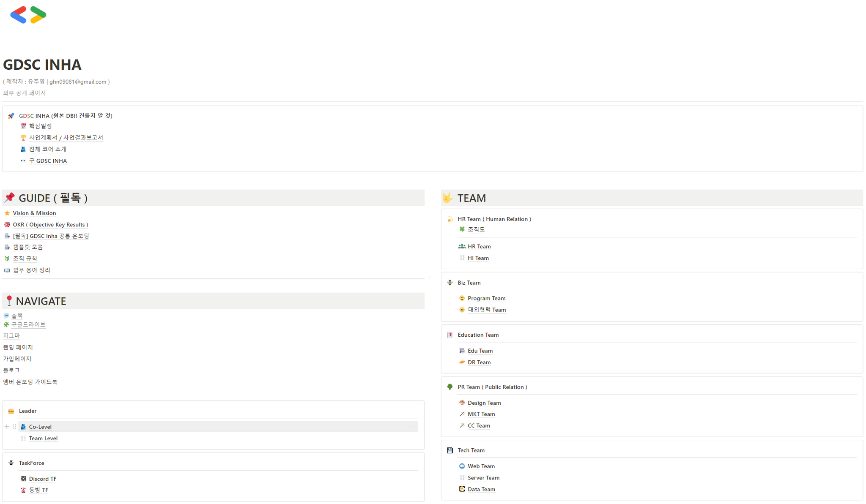The height and width of the screenshot is (504, 866).
Task: Click the 멤버 온보딩 가이드북 text
Action: pos(30,382)
